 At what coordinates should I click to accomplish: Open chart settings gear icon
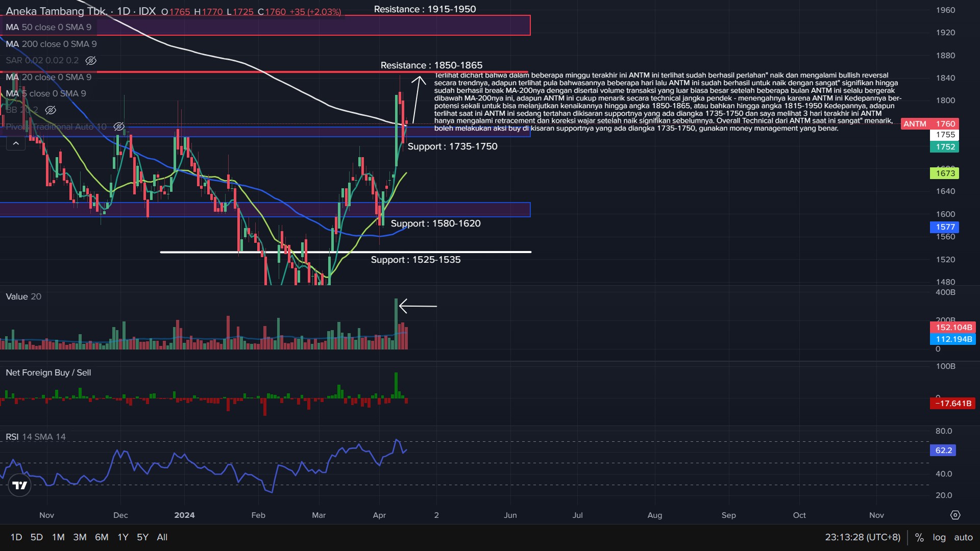(x=955, y=515)
